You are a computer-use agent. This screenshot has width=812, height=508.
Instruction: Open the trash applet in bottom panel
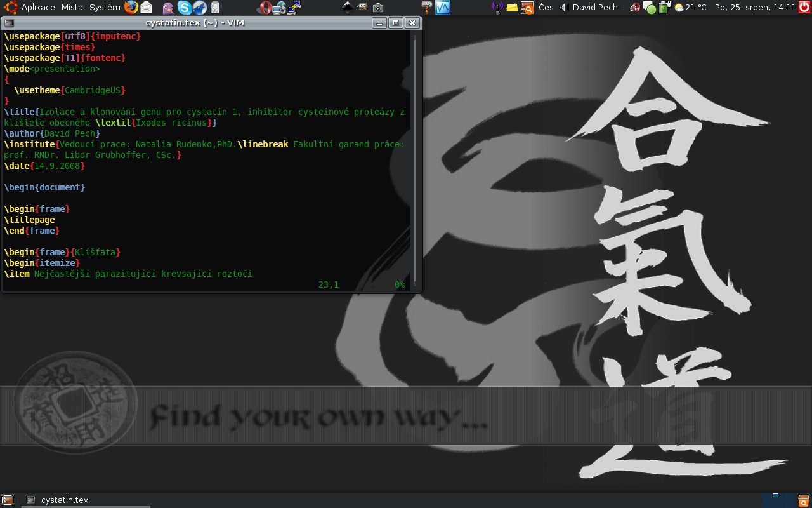click(x=804, y=500)
